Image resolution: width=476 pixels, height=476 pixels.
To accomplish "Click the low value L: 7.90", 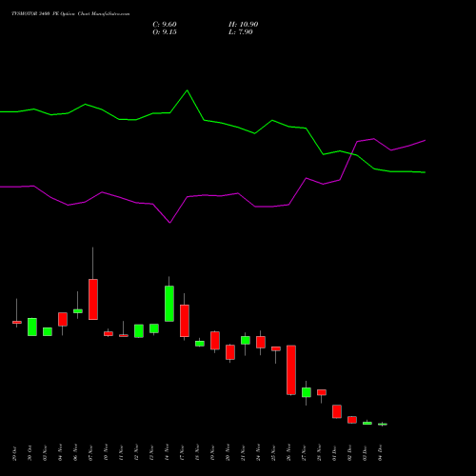I will 241,32.
